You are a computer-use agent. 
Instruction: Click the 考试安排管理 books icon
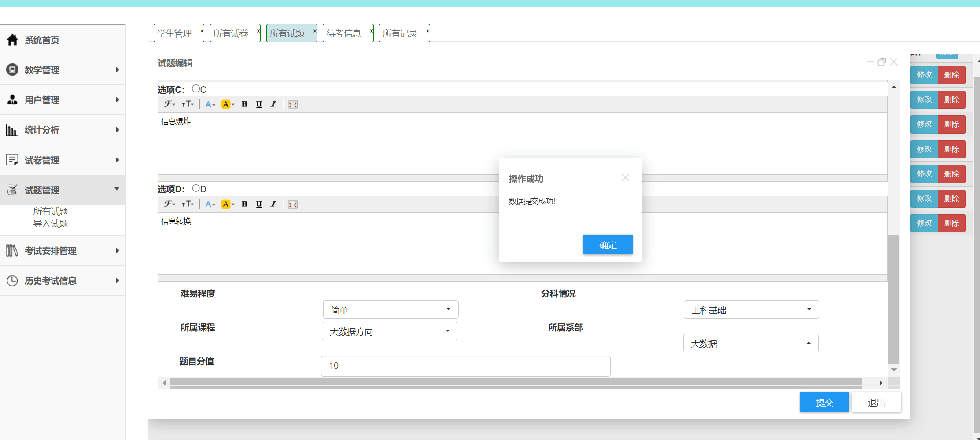coord(12,250)
